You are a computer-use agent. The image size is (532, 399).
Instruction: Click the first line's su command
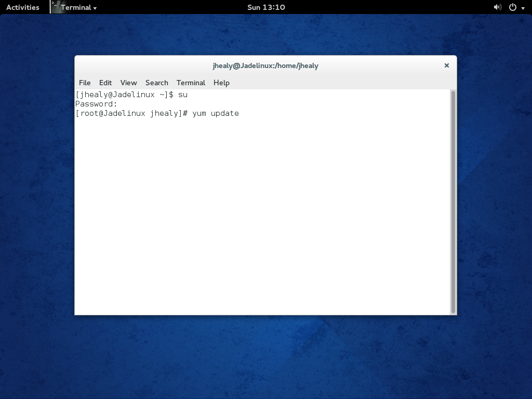click(183, 95)
